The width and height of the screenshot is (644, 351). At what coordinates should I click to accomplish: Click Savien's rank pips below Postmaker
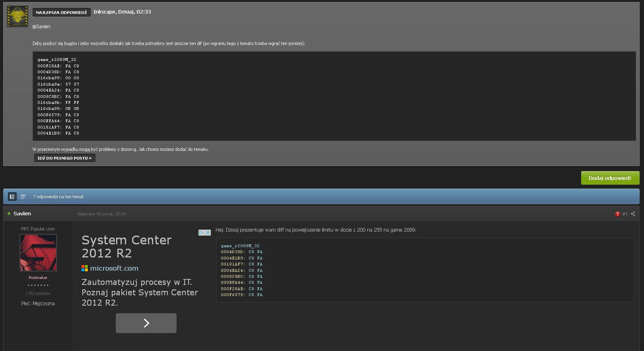click(x=38, y=285)
